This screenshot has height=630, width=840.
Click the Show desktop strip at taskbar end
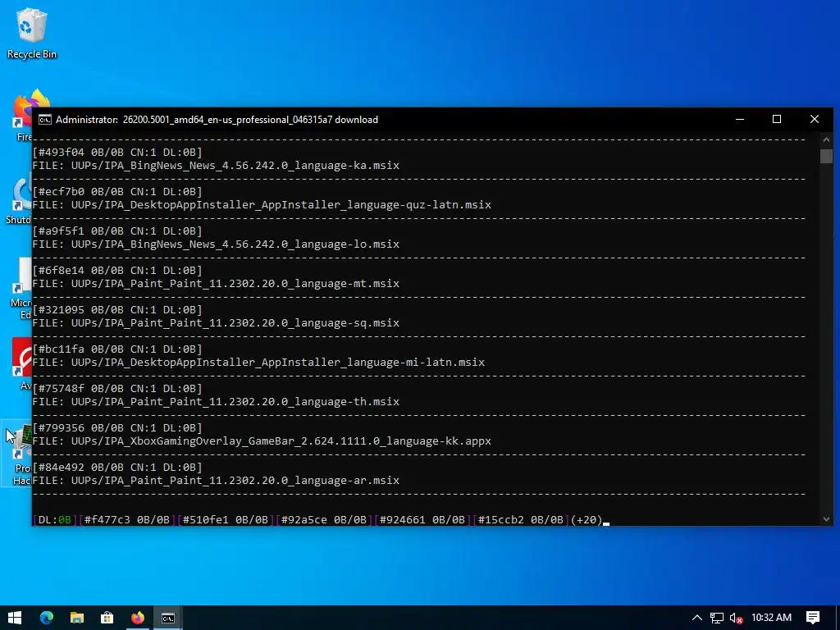click(838, 618)
